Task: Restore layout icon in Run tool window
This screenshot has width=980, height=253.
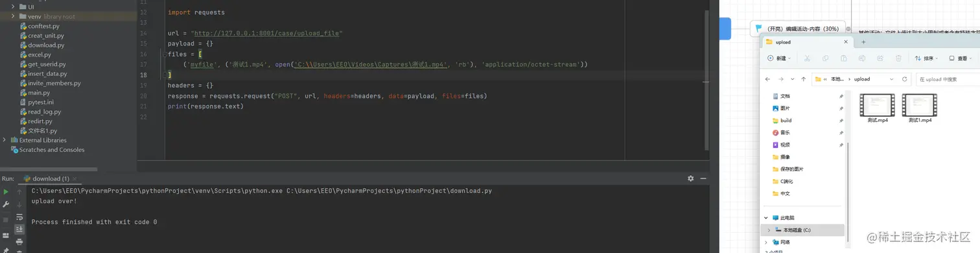Action: point(6,235)
